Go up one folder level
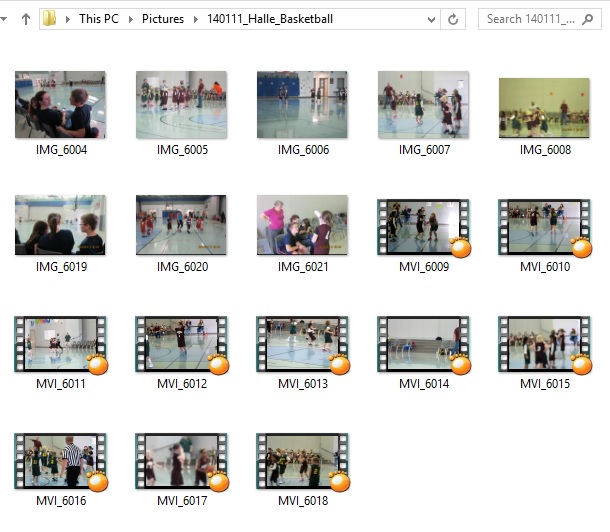 pos(26,19)
